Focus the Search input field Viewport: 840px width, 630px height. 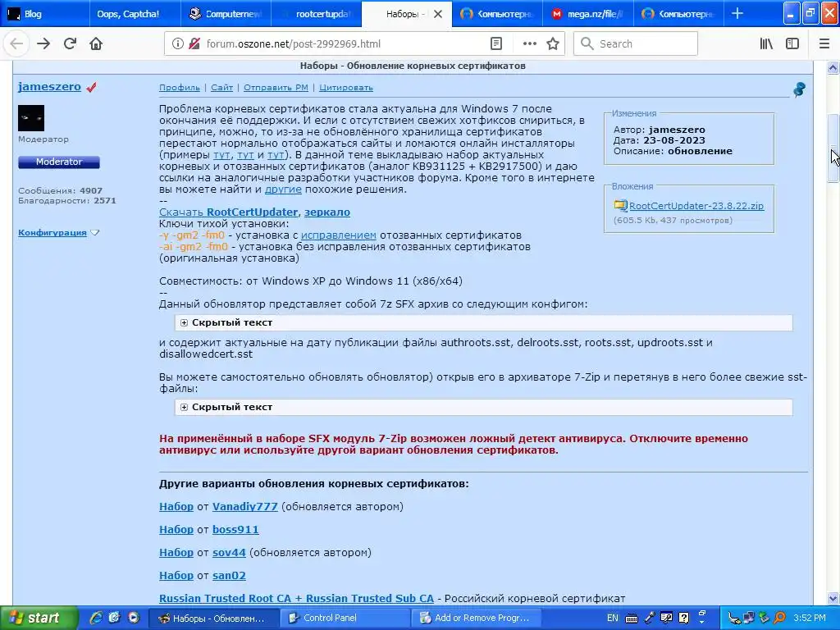point(636,44)
